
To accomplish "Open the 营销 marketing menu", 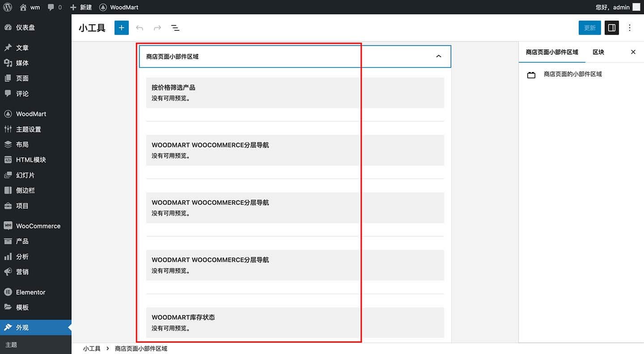I will point(36,272).
